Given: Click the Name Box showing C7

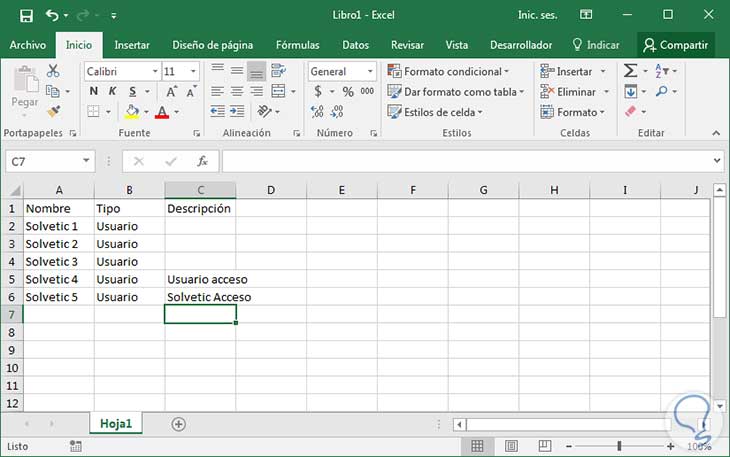Looking at the screenshot, I should click(50, 161).
